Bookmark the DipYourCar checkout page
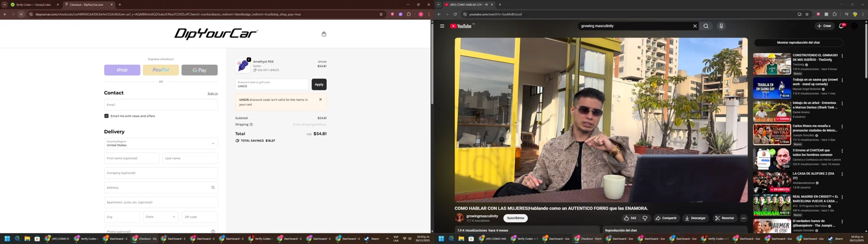 point(381,14)
